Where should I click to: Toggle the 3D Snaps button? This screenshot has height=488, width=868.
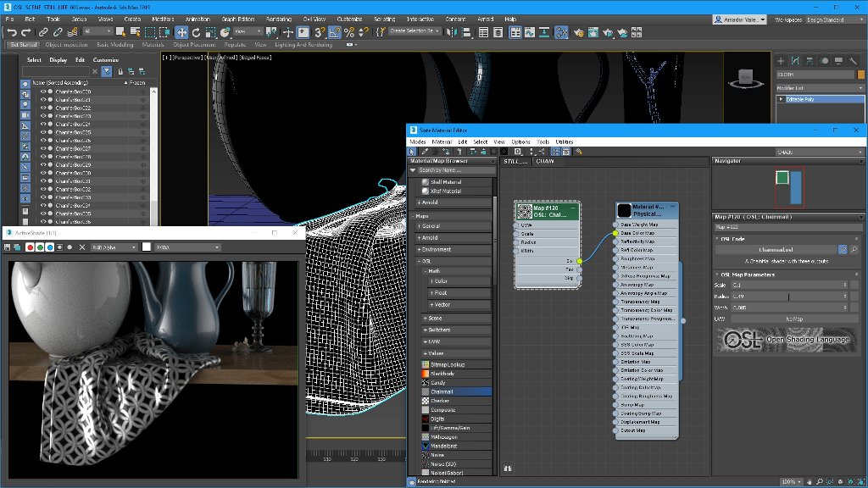(x=320, y=33)
